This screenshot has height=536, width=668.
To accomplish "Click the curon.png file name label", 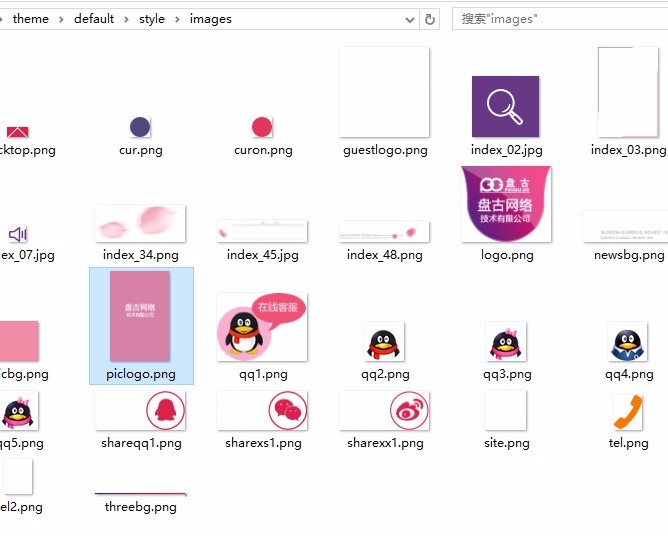I will coord(263,150).
